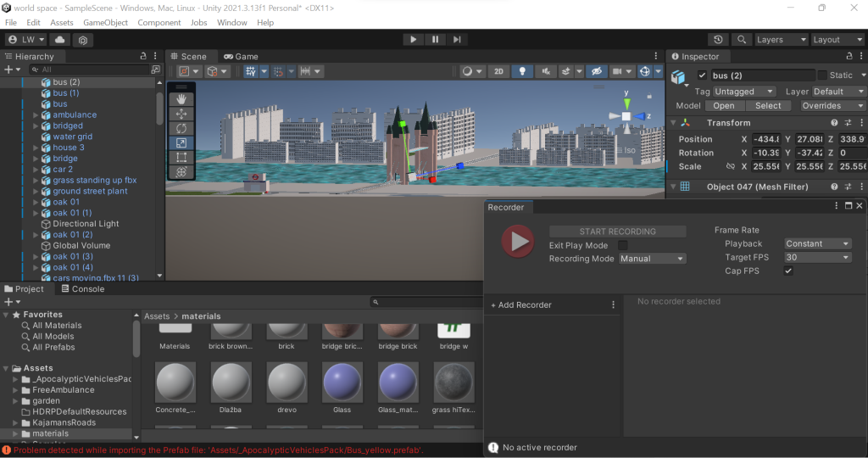The image size is (868, 458).
Task: Lock the Inspector panel
Action: click(849, 56)
